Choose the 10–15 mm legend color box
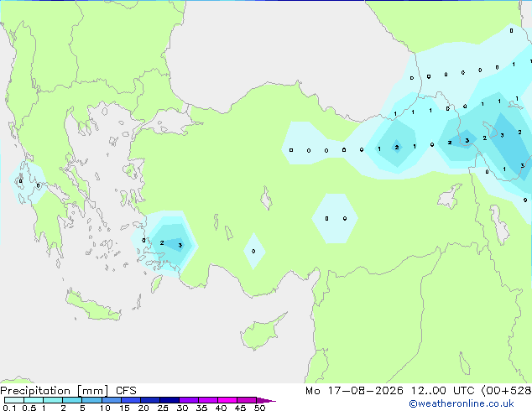The image size is (532, 411). (x=111, y=400)
